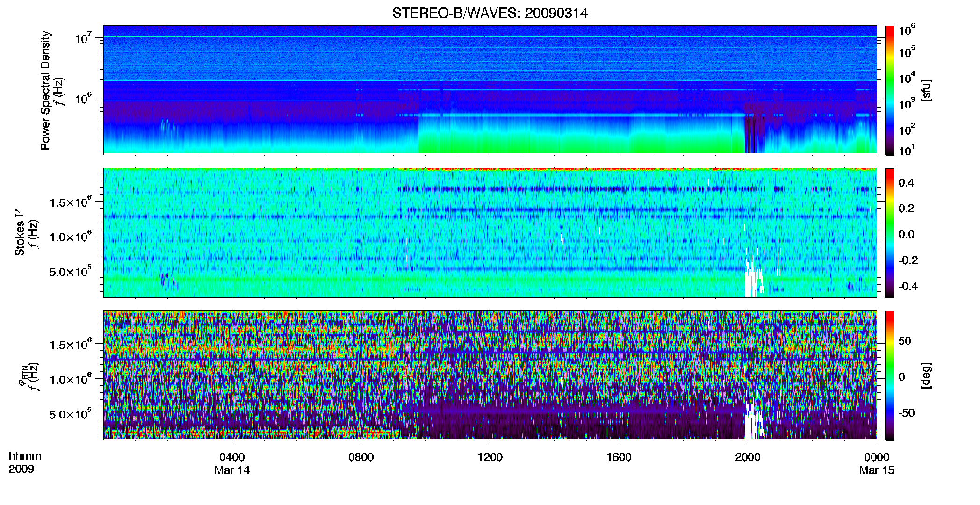Screen dimensions: 980x505
Task: Click the 50 value on degrees color bar
Action: point(905,341)
